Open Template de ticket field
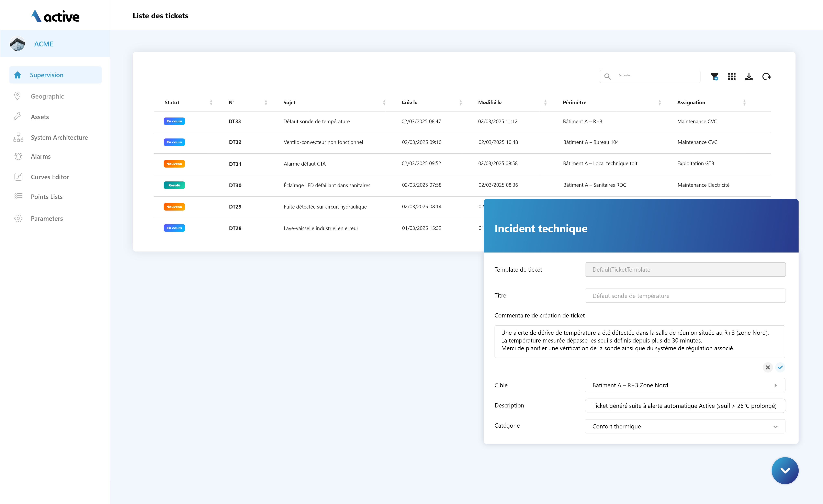 685,270
